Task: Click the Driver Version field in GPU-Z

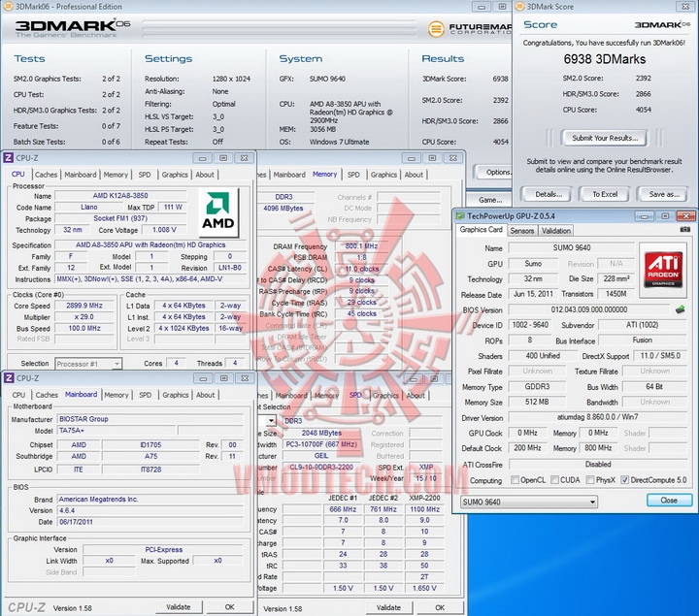Action: coord(597,417)
